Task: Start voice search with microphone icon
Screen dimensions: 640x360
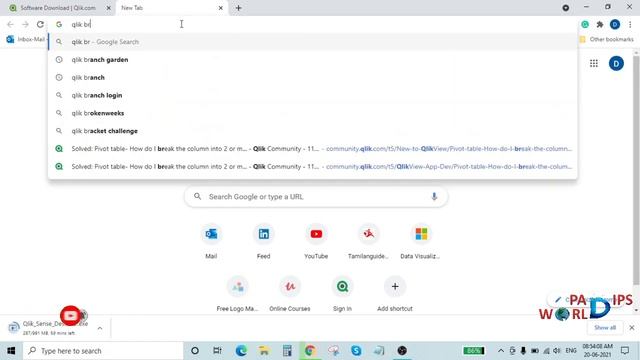Action: [434, 197]
